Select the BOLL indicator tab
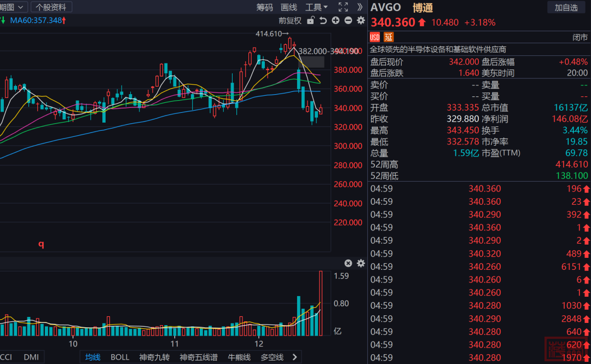Viewport: 591px width, 364px height. pos(120,357)
